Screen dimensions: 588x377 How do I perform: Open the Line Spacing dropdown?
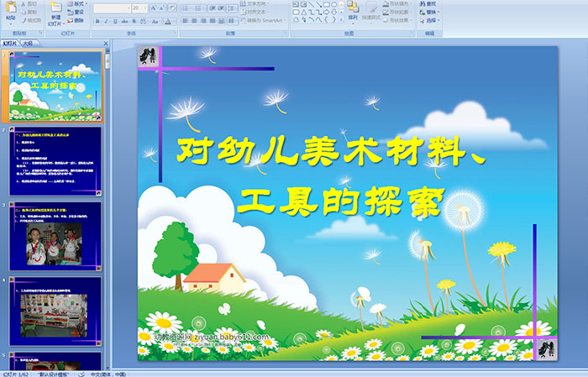coord(232,8)
